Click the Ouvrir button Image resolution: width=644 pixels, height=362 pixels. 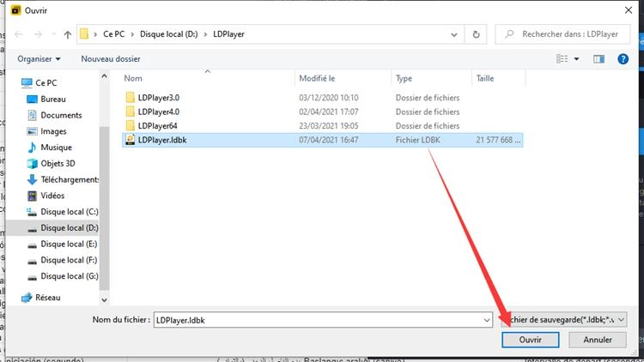point(531,340)
